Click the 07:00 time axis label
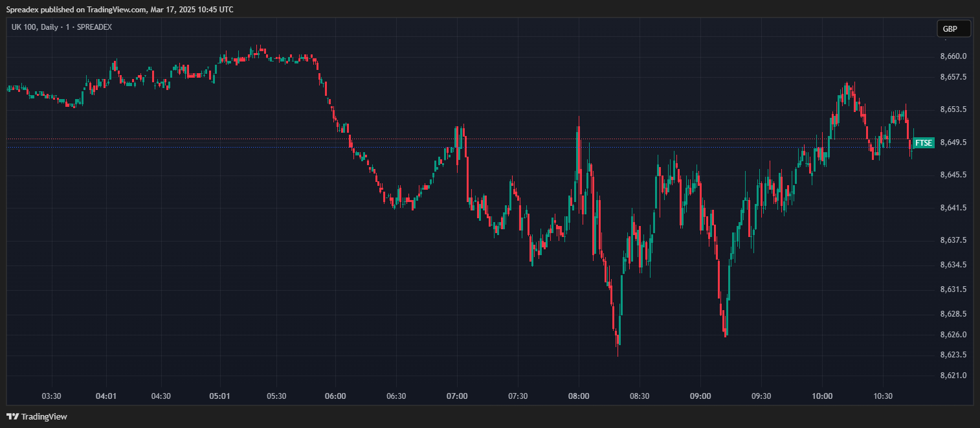Viewport: 980px width, 428px height. pos(457,396)
